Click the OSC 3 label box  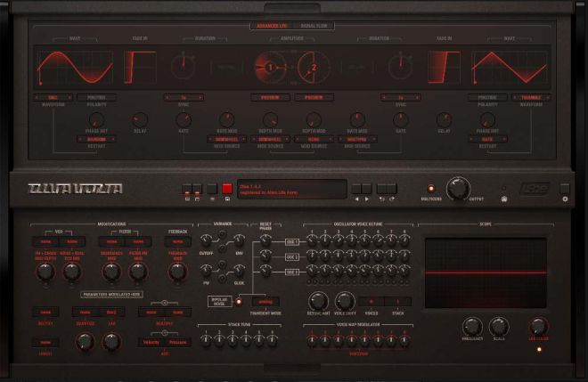(x=292, y=272)
